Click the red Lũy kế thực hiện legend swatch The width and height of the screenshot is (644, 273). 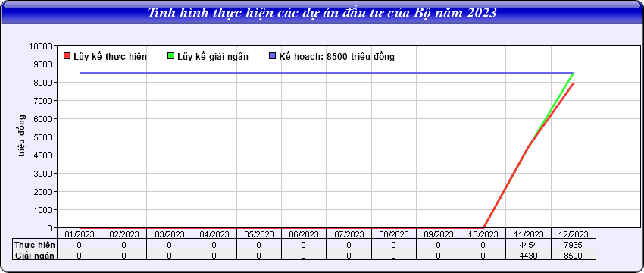tap(67, 56)
